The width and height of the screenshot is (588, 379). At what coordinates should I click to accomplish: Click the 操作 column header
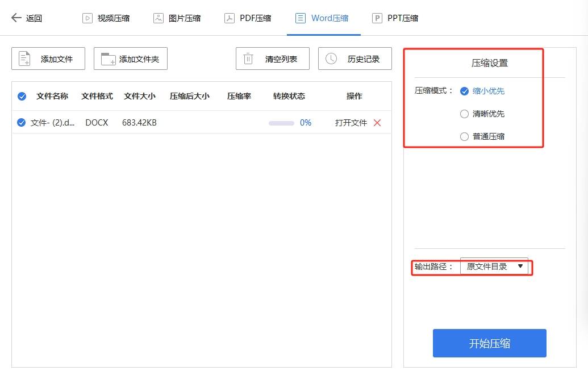(354, 96)
